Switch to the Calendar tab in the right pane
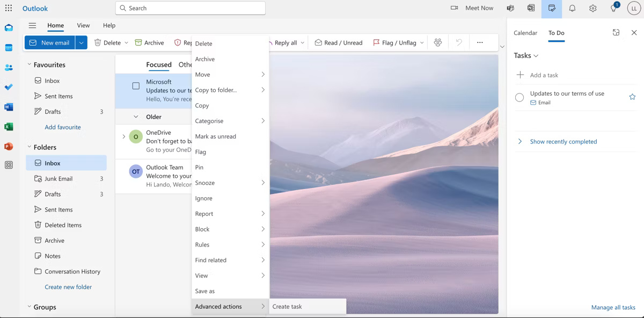644x318 pixels. 525,33
